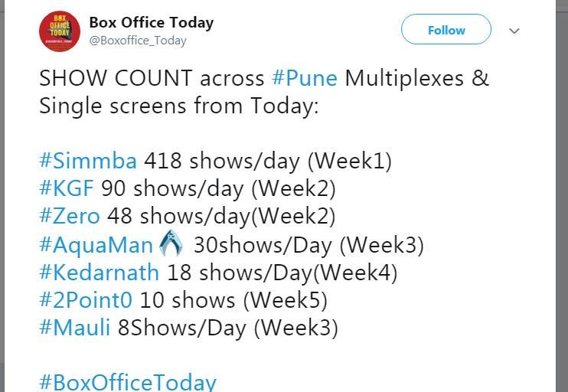The height and width of the screenshot is (392, 568).
Task: Click the Aquaman trident emoji icon
Action: [171, 243]
